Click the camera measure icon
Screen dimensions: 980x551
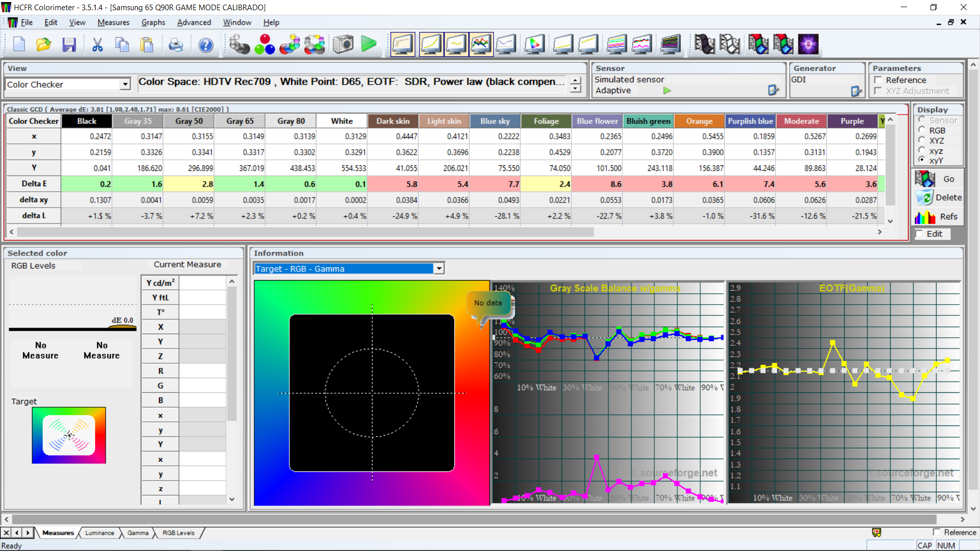(x=343, y=45)
